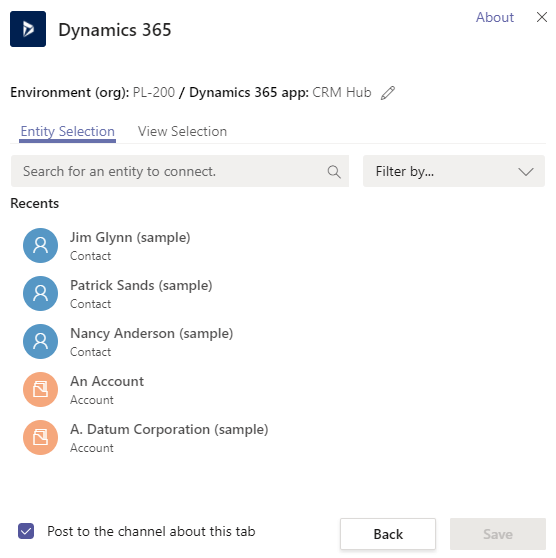Image resolution: width=556 pixels, height=558 pixels.
Task: Click the Dynamics 365 logo icon
Action: [x=28, y=29]
